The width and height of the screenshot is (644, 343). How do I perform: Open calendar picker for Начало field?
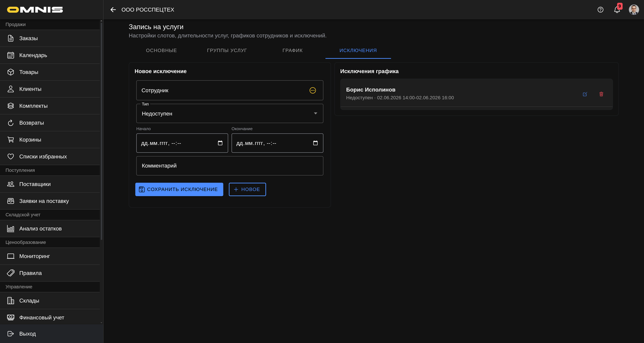click(x=220, y=143)
